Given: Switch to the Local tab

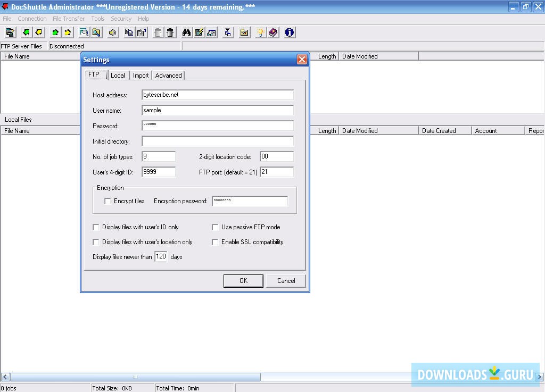Looking at the screenshot, I should pyautogui.click(x=118, y=76).
